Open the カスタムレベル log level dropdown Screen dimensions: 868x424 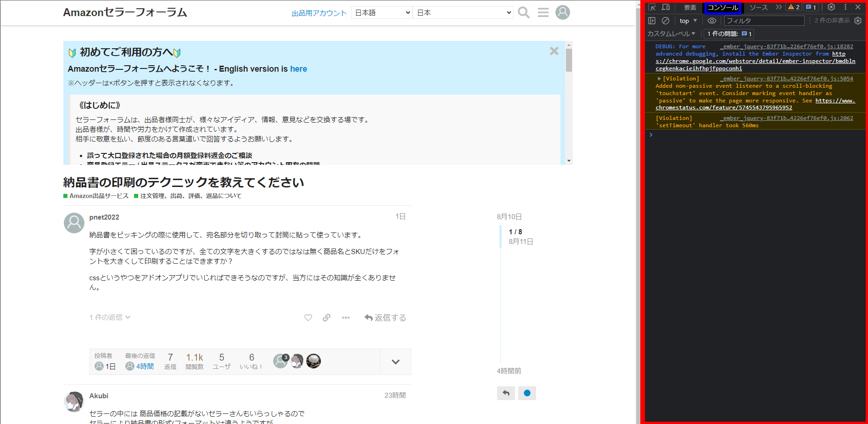tap(672, 34)
